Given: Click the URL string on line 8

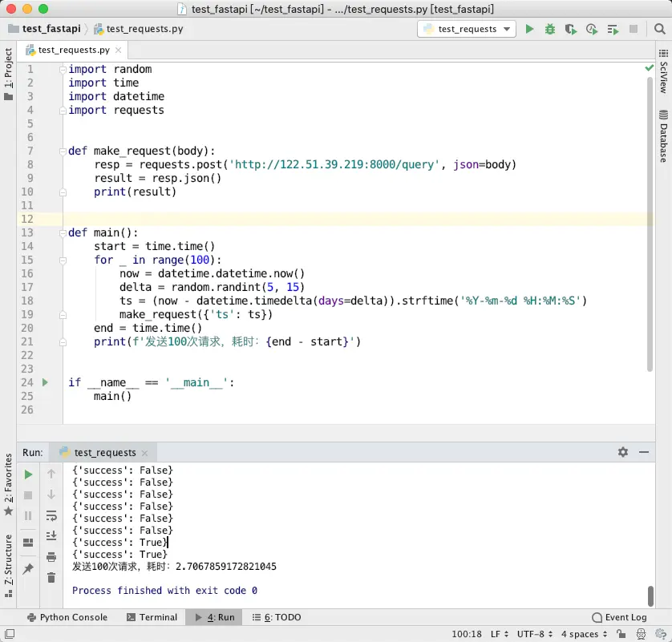Looking at the screenshot, I should [334, 164].
